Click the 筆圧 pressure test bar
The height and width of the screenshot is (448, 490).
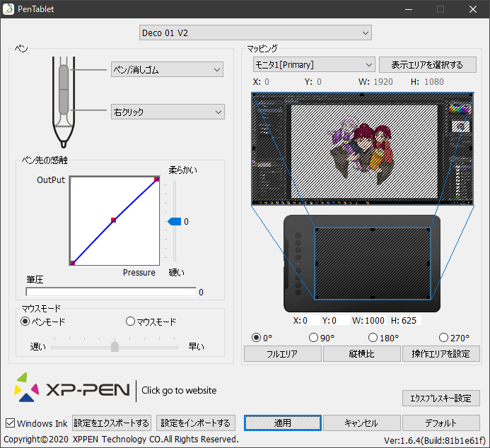point(111,292)
